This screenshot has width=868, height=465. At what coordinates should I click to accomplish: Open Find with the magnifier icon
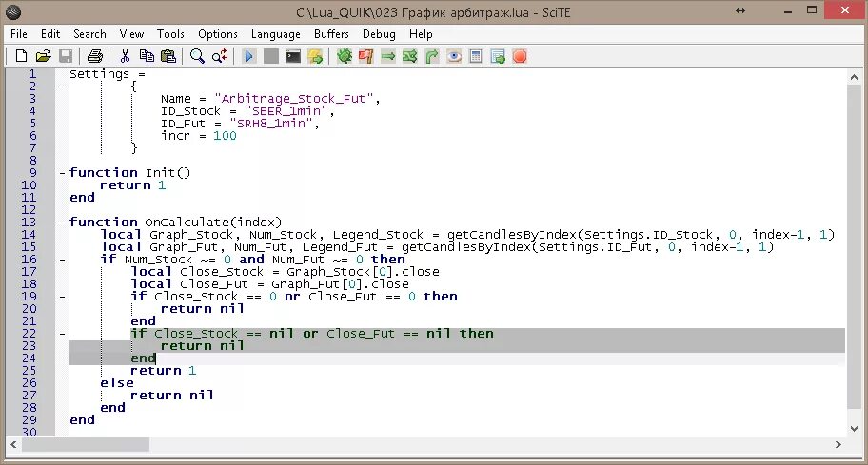197,56
